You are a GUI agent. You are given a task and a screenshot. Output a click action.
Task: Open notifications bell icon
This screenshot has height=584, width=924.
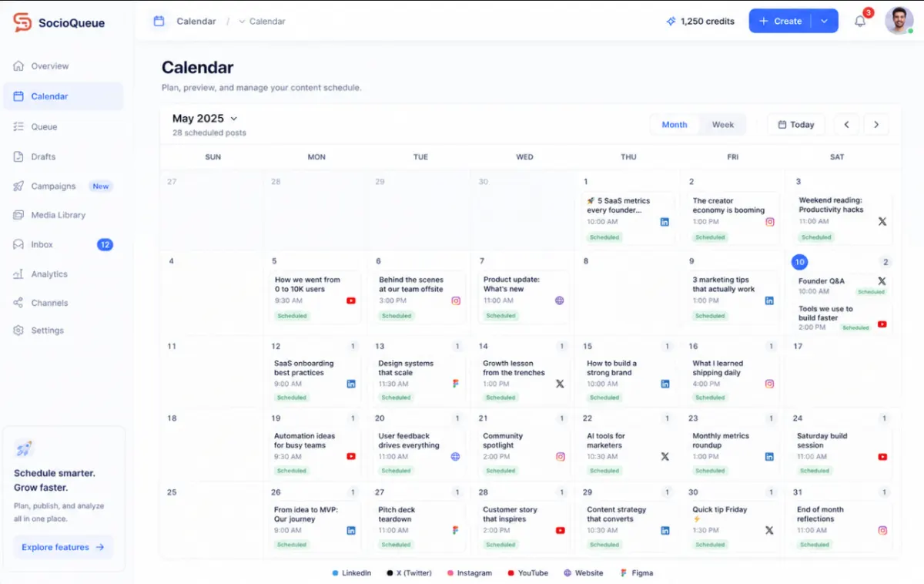pos(860,21)
